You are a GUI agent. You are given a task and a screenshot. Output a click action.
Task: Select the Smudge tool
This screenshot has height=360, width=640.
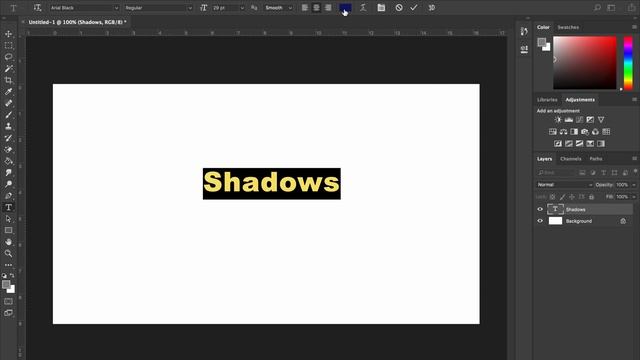(9, 173)
